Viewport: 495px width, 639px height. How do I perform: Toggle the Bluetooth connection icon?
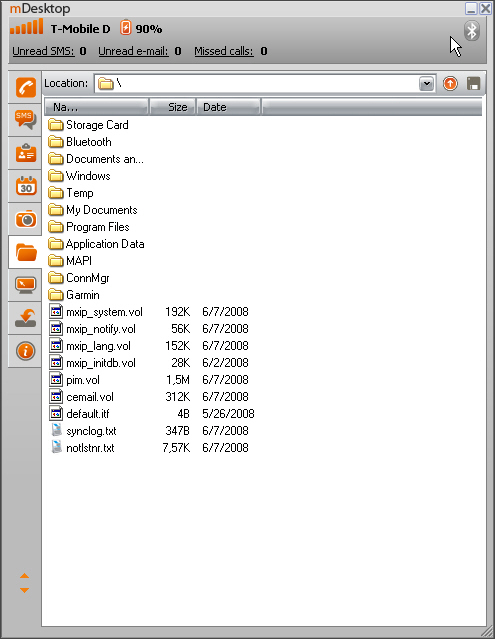pyautogui.click(x=472, y=31)
